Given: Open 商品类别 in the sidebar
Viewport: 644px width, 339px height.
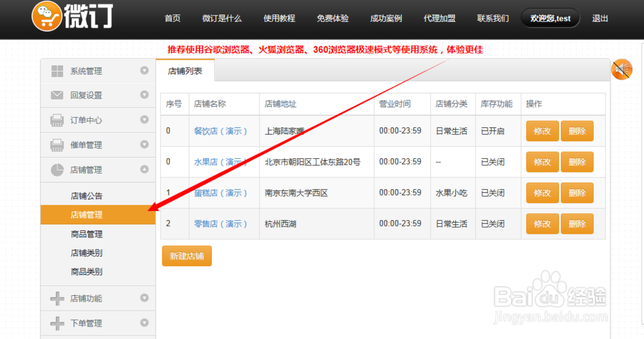Looking at the screenshot, I should tap(86, 271).
